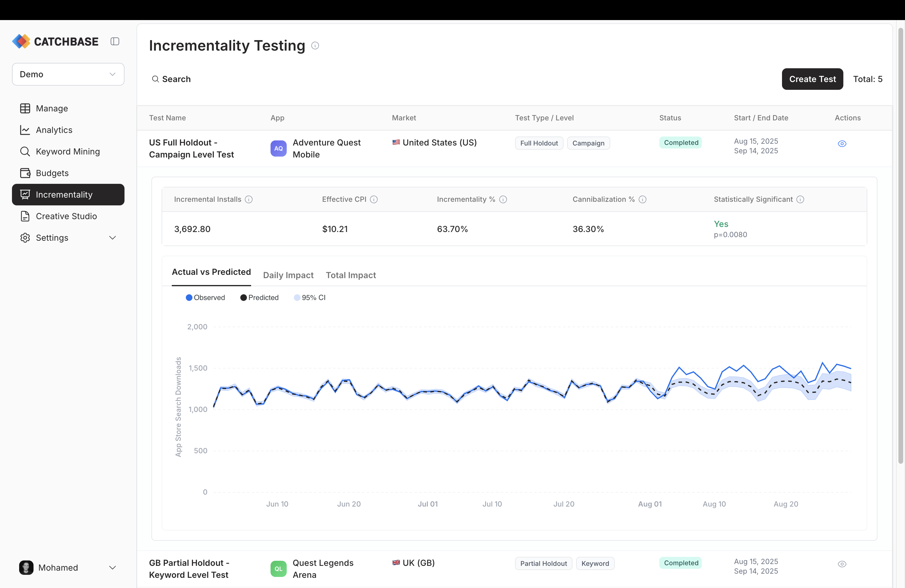Image resolution: width=905 pixels, height=588 pixels.
Task: Select Keyword Mining from the sidebar
Action: pos(68,151)
